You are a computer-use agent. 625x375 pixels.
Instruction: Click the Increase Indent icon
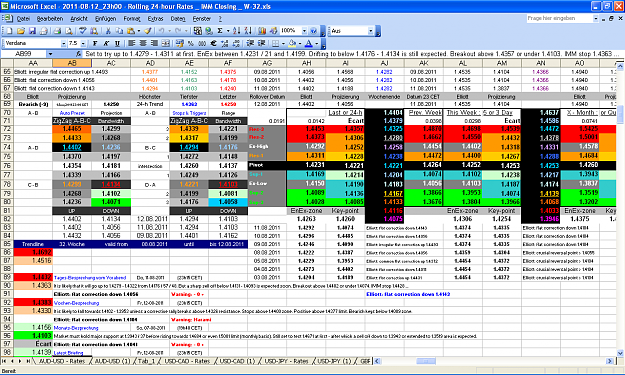coord(261,43)
